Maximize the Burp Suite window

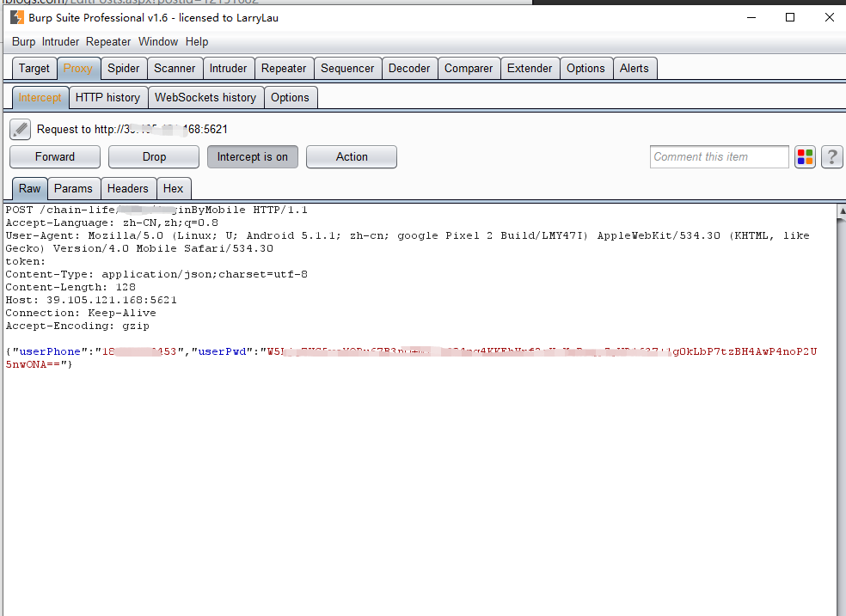point(790,18)
